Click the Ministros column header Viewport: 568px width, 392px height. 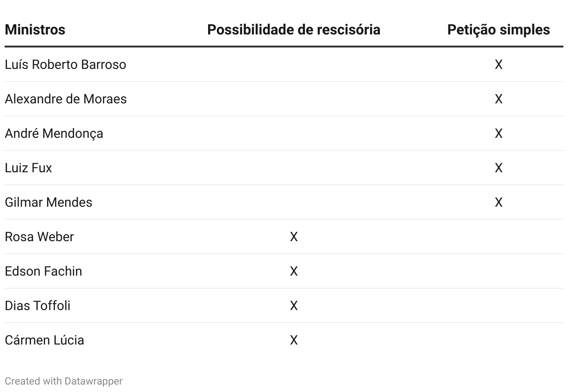coord(35,30)
